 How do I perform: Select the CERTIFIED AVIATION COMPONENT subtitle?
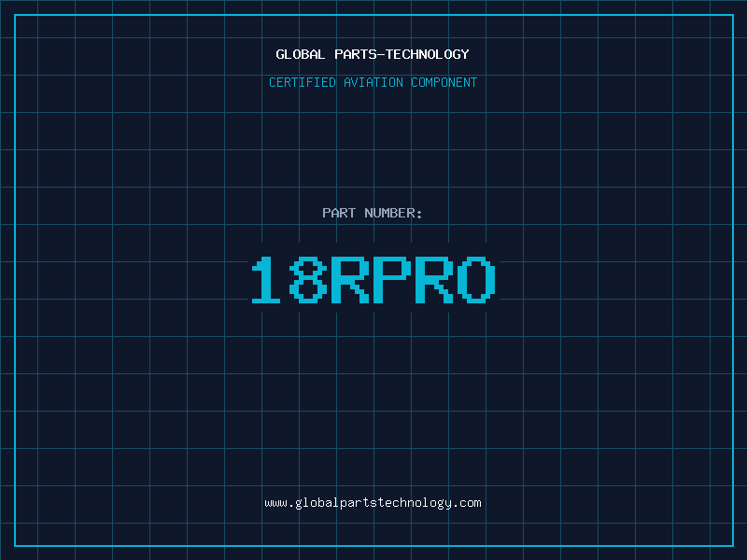pos(373,82)
